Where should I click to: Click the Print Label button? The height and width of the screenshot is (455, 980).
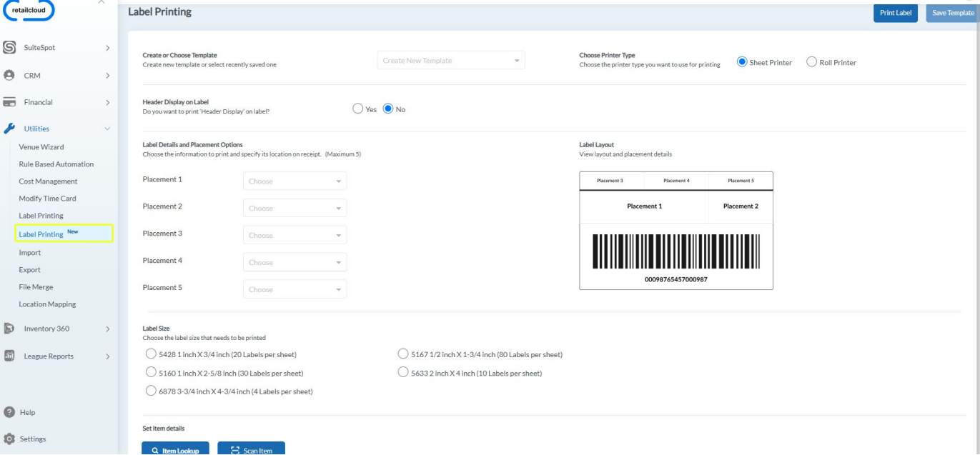[896, 13]
